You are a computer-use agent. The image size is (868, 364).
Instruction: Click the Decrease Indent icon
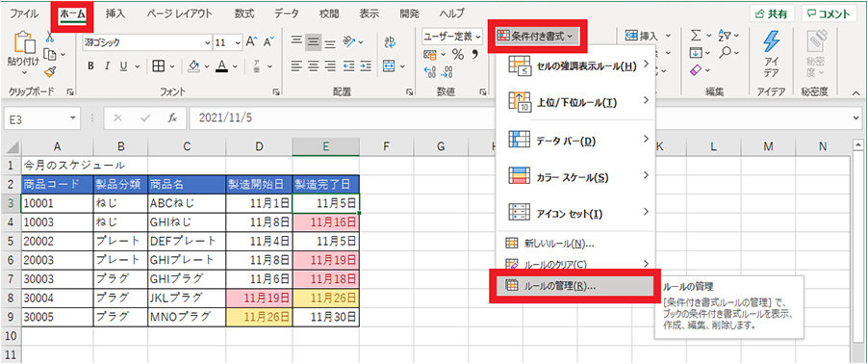pyautogui.click(x=348, y=66)
